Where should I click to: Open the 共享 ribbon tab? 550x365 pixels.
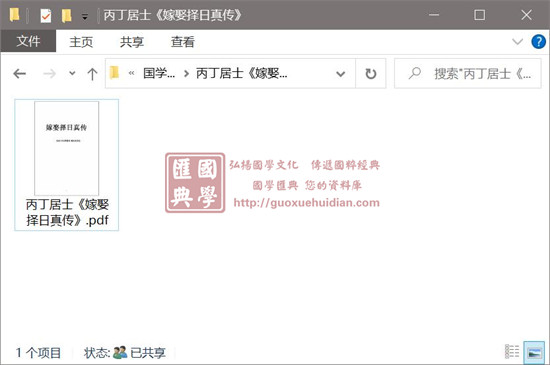click(132, 42)
